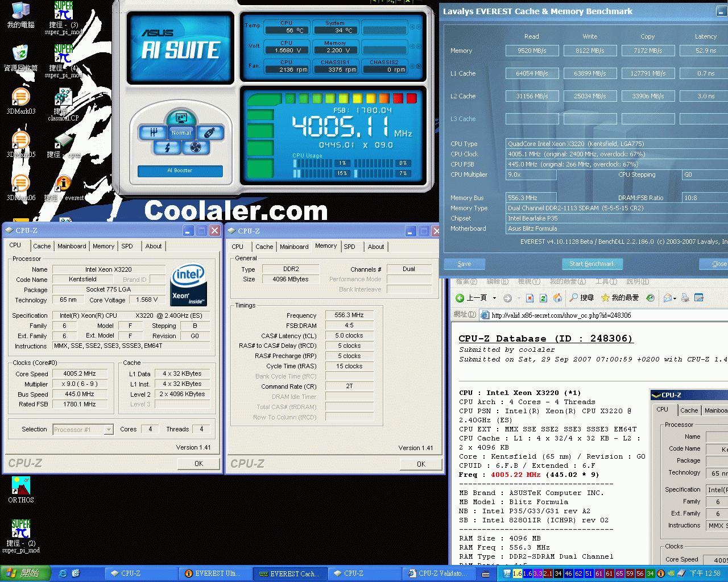This screenshot has height=582, width=728.
Task: Click Frequency value 556.3 MHz in Timings
Action: pyautogui.click(x=349, y=315)
